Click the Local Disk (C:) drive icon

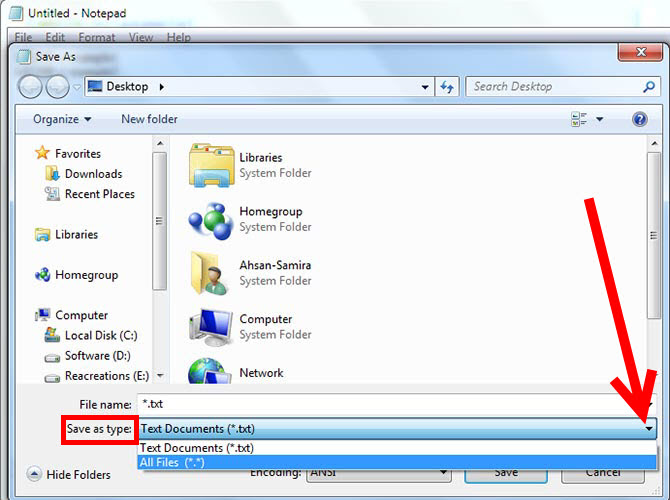point(52,335)
